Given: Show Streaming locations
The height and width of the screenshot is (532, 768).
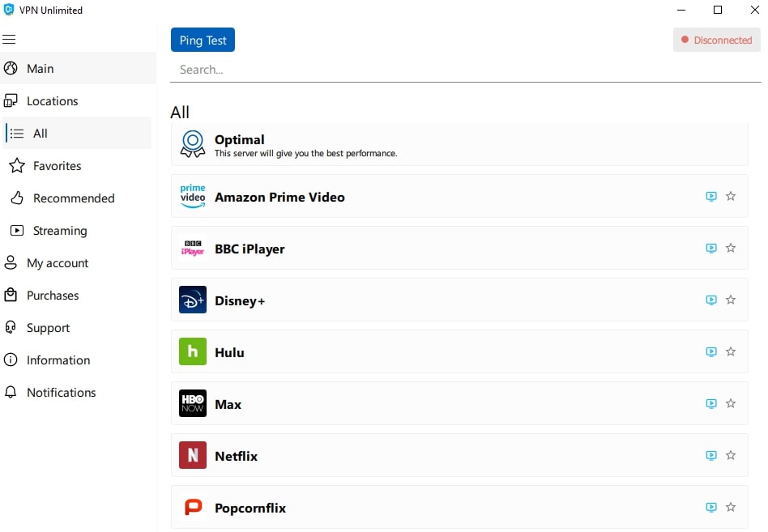Looking at the screenshot, I should tap(78, 230).
